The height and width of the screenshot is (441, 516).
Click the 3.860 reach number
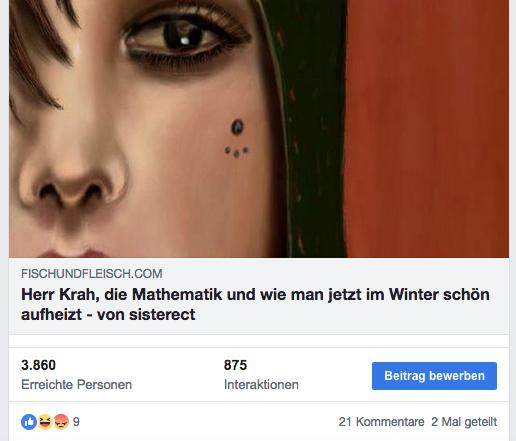(38, 365)
